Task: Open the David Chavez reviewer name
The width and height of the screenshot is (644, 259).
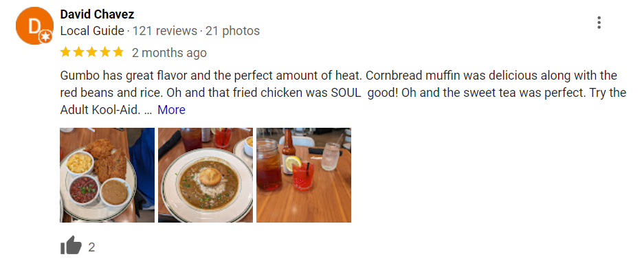Action: pos(97,14)
